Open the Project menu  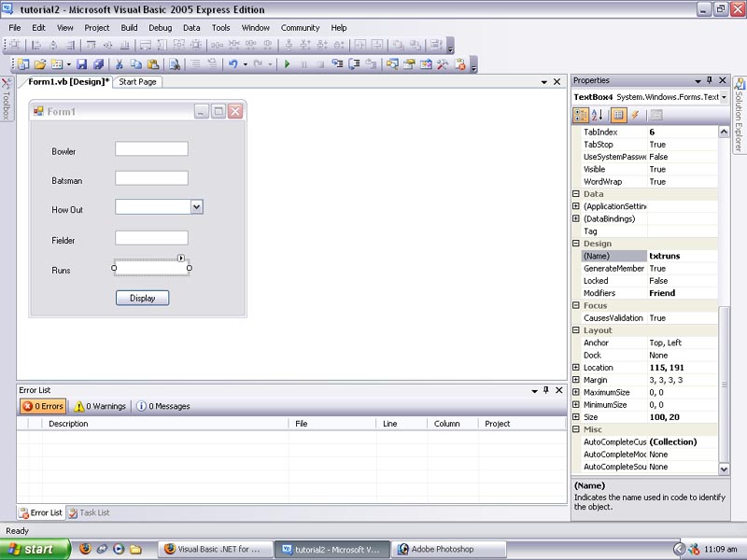click(97, 28)
